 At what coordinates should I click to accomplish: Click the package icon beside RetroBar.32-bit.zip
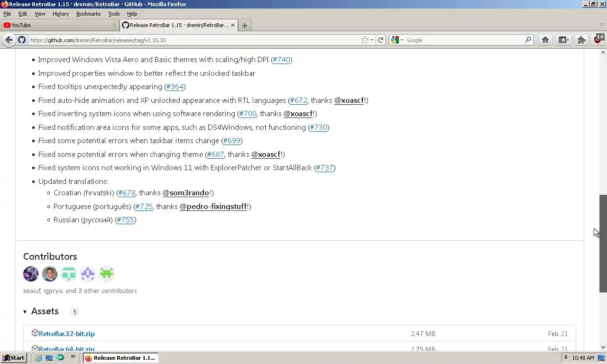35,333
